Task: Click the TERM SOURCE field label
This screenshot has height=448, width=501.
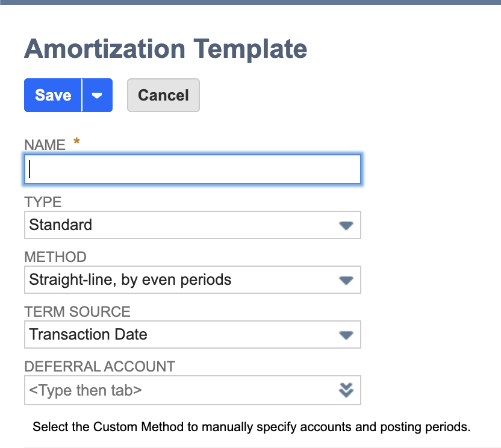Action: point(77,311)
